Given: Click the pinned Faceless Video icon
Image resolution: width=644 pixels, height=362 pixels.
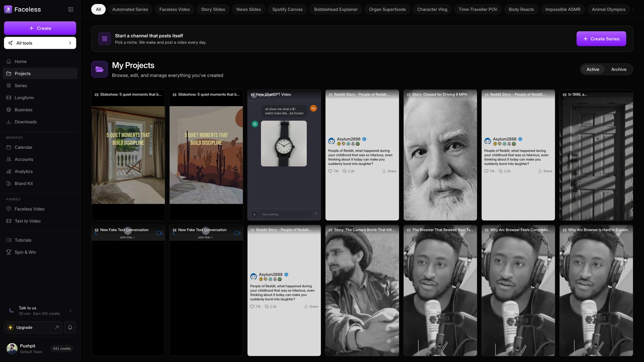Looking at the screenshot, I should coord(9,209).
